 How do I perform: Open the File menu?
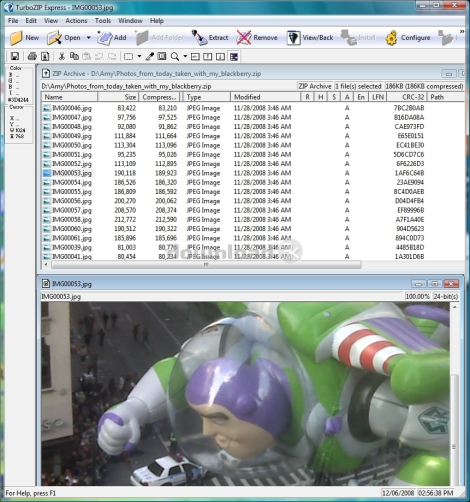click(x=13, y=21)
